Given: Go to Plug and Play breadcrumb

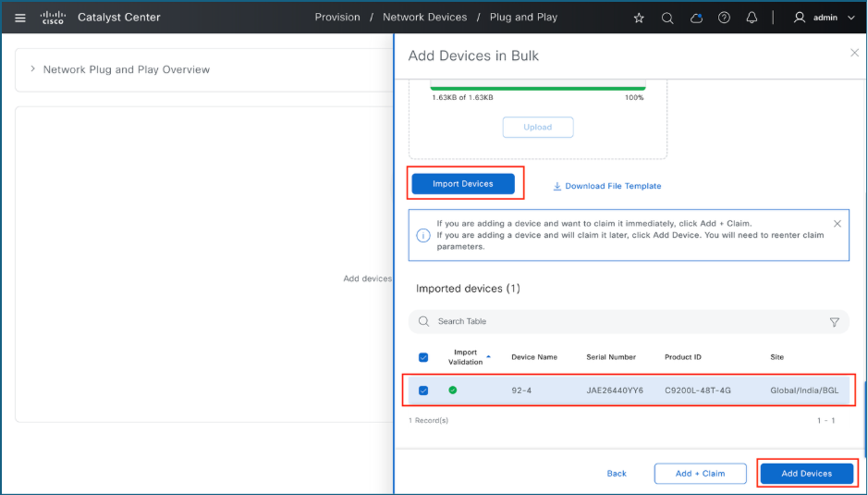Looking at the screenshot, I should coord(523,18).
